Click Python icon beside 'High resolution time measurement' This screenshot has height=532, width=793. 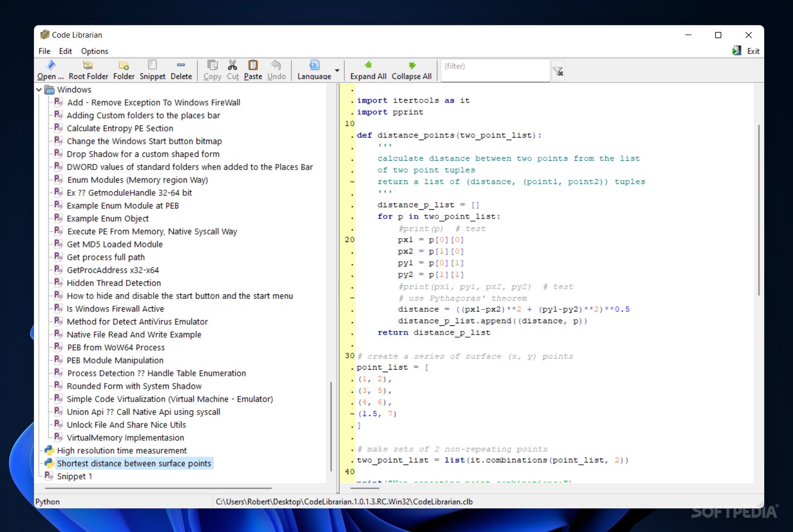coord(49,450)
